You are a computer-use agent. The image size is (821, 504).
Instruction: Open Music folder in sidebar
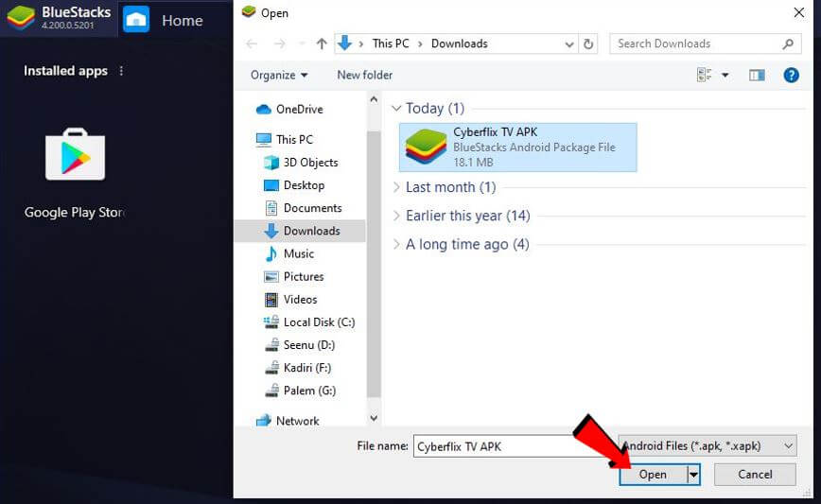pyautogui.click(x=299, y=253)
